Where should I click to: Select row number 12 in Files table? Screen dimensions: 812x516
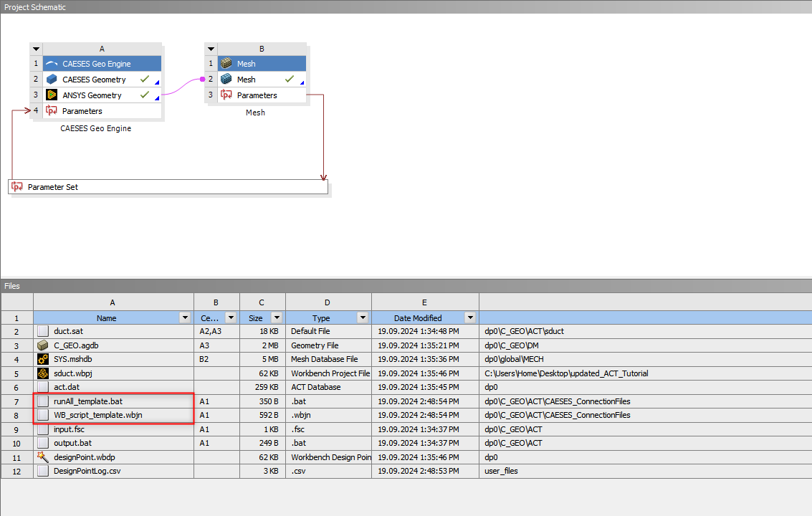(x=16, y=472)
